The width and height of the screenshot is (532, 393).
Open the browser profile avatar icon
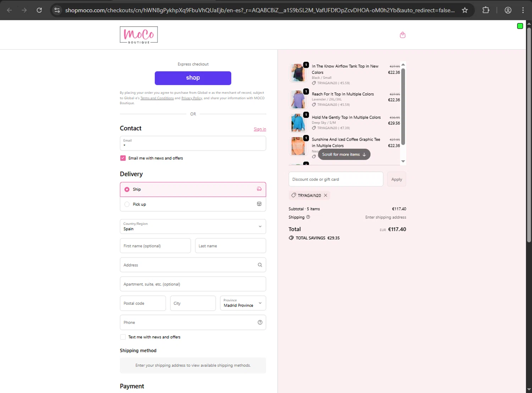[508, 10]
